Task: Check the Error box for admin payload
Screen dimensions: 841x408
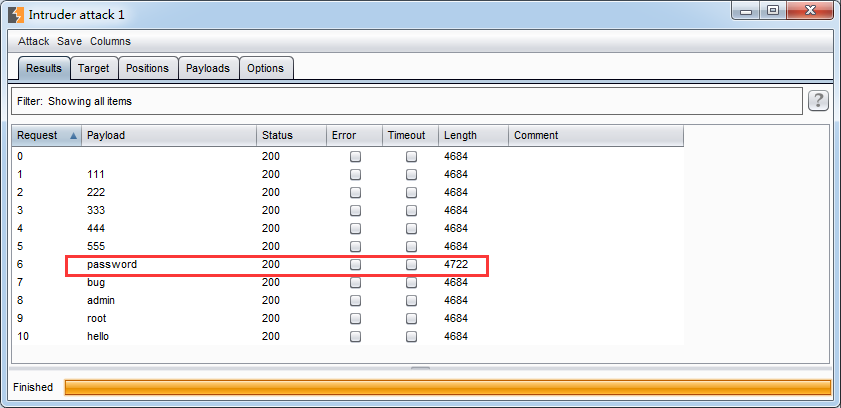Action: click(355, 301)
